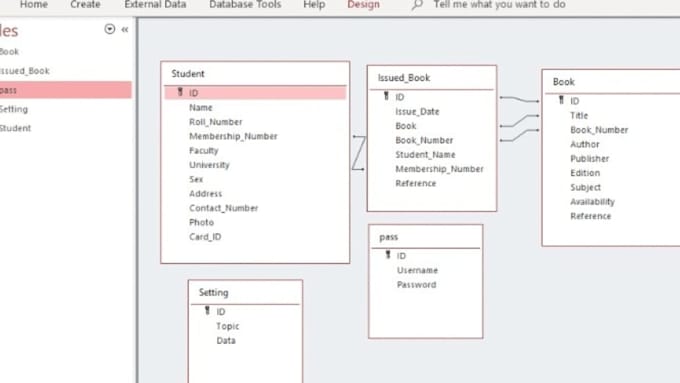Select Sex field in Student table

coord(196,179)
